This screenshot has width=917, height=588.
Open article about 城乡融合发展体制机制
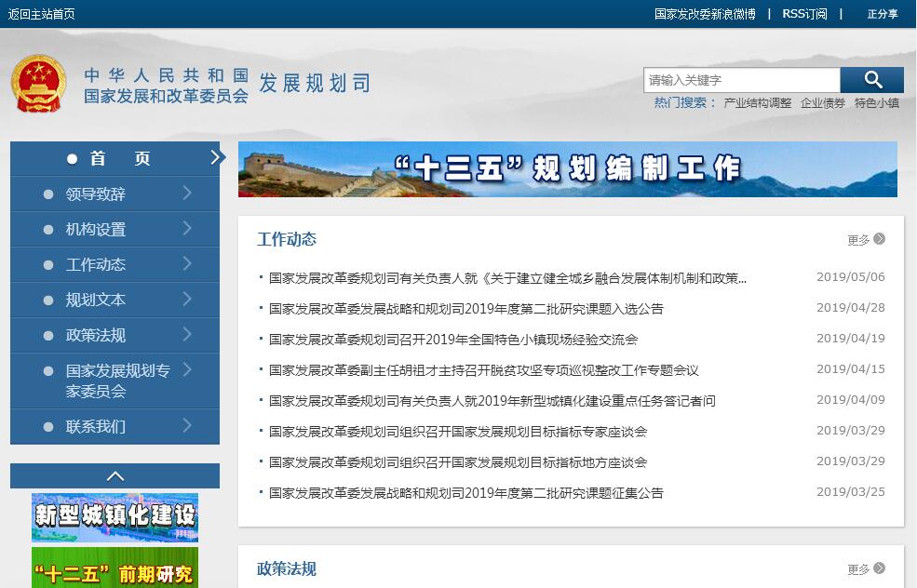[507, 278]
